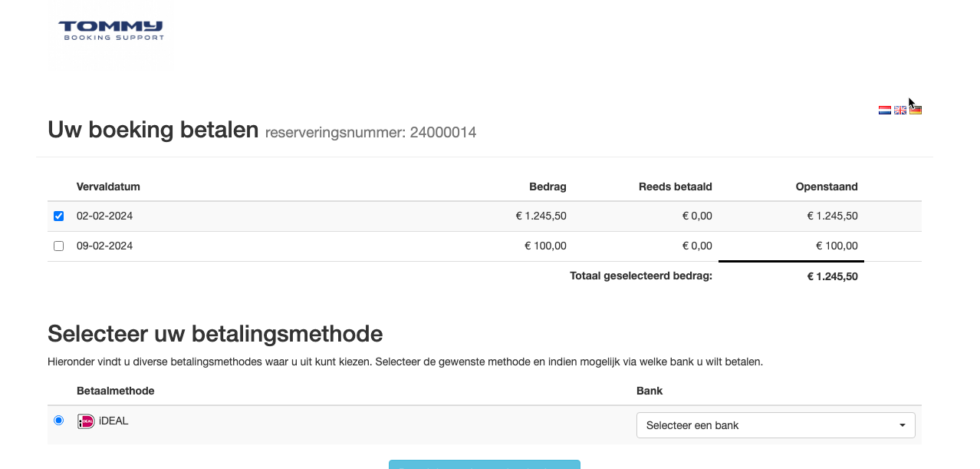The width and height of the screenshot is (980, 469).
Task: Click the bank dropdown arrow caret
Action: click(x=902, y=426)
